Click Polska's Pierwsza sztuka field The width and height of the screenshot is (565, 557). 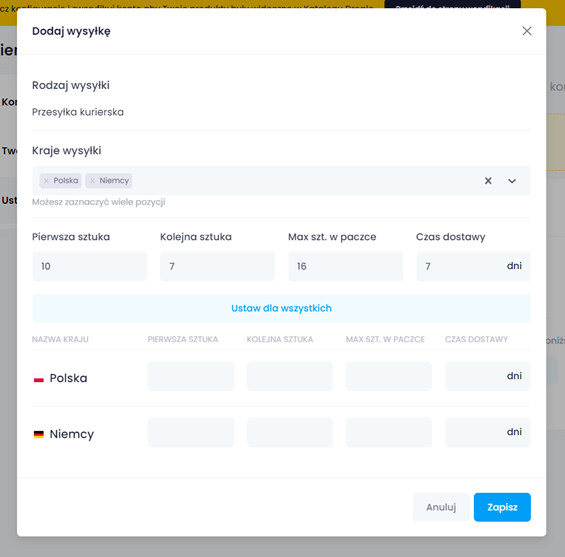191,376
